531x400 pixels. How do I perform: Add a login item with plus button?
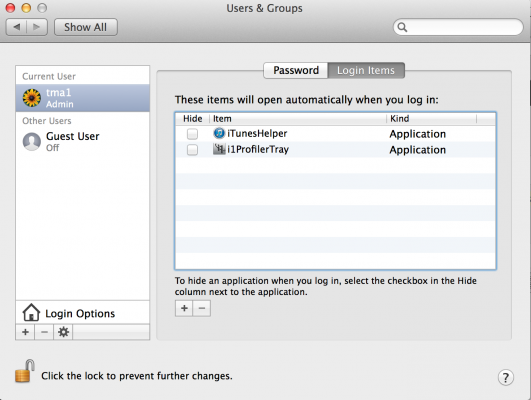(184, 308)
